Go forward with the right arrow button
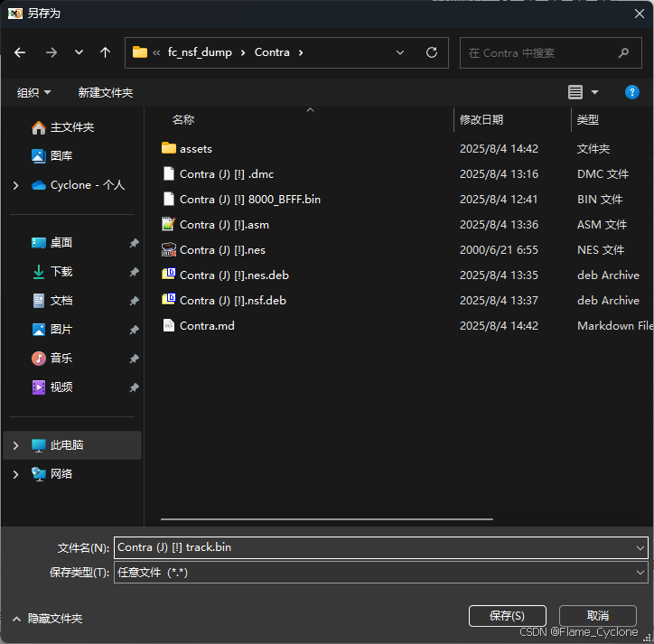Image resolution: width=654 pixels, height=644 pixels. [x=51, y=52]
